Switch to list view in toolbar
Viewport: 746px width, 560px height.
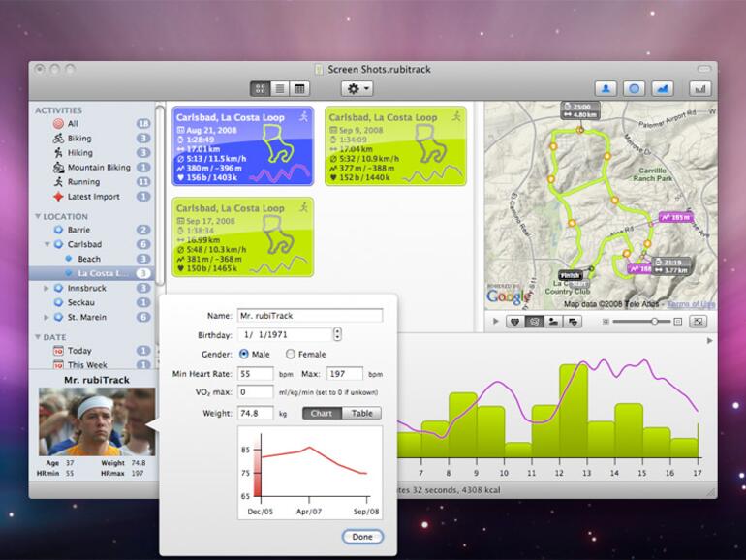[280, 88]
